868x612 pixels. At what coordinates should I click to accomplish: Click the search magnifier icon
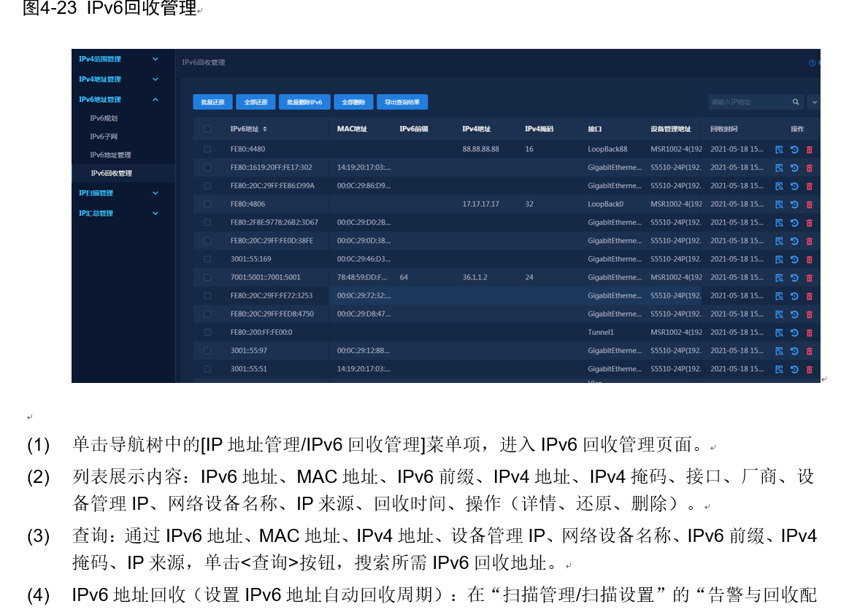click(x=796, y=102)
